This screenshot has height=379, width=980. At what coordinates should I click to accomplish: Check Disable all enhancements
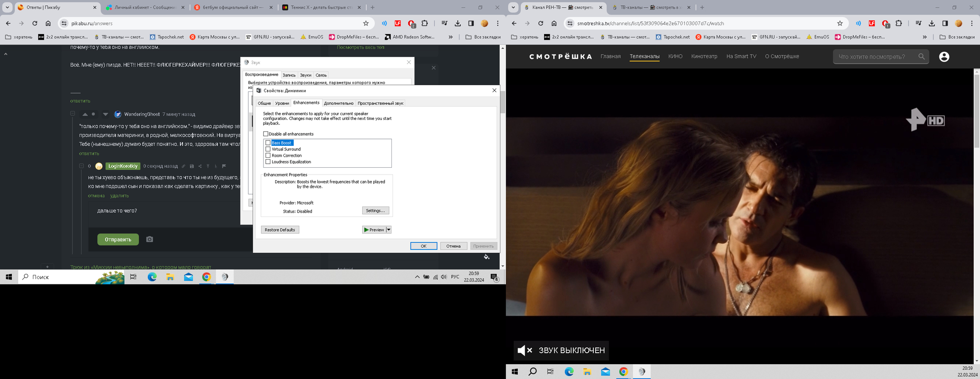(x=266, y=134)
